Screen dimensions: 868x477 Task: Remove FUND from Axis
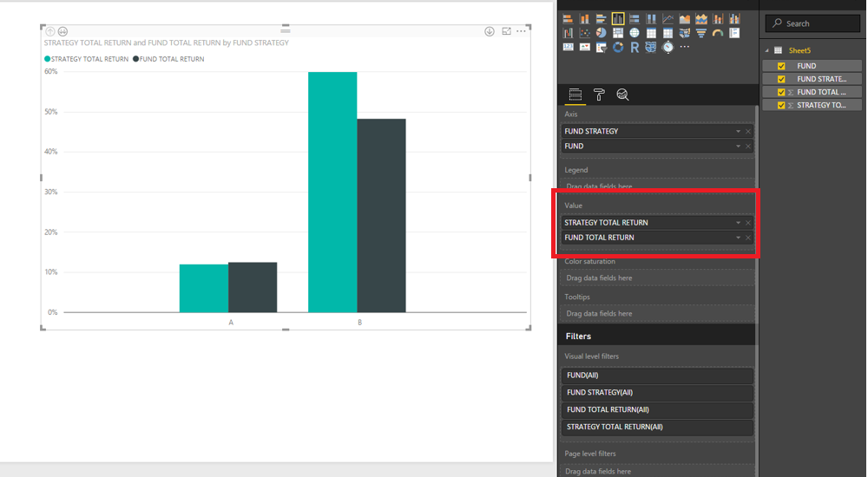748,146
